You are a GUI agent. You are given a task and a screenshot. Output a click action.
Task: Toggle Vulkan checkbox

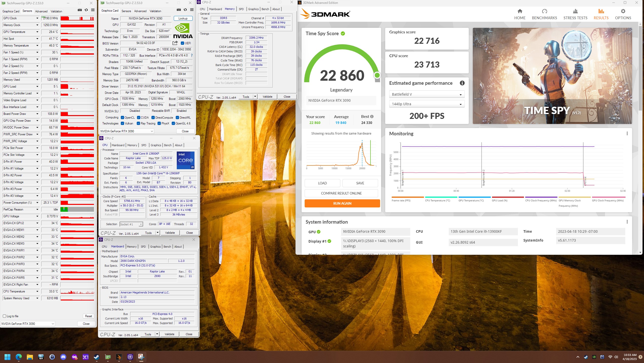122,123
